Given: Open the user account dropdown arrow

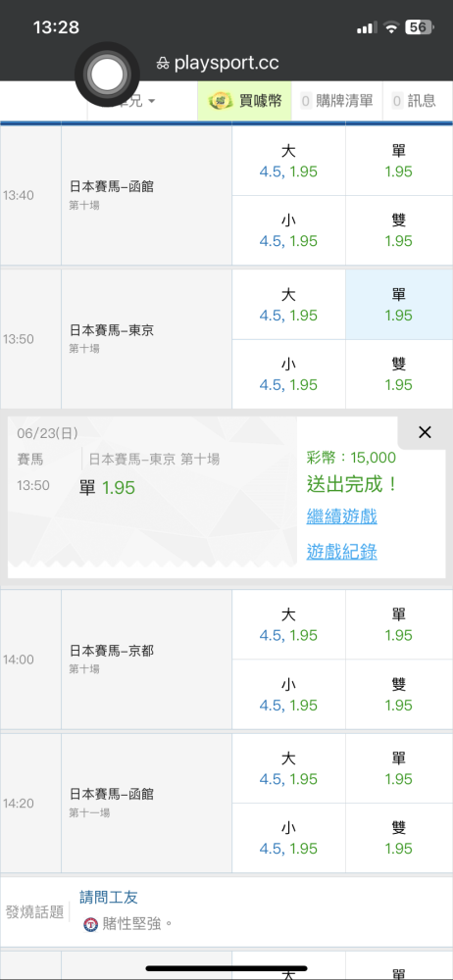Looking at the screenshot, I should point(152,101).
